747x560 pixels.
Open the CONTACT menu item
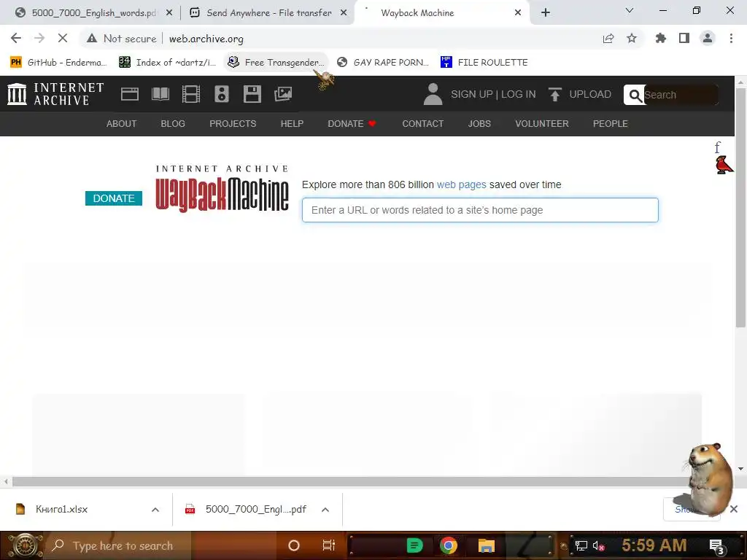click(423, 124)
